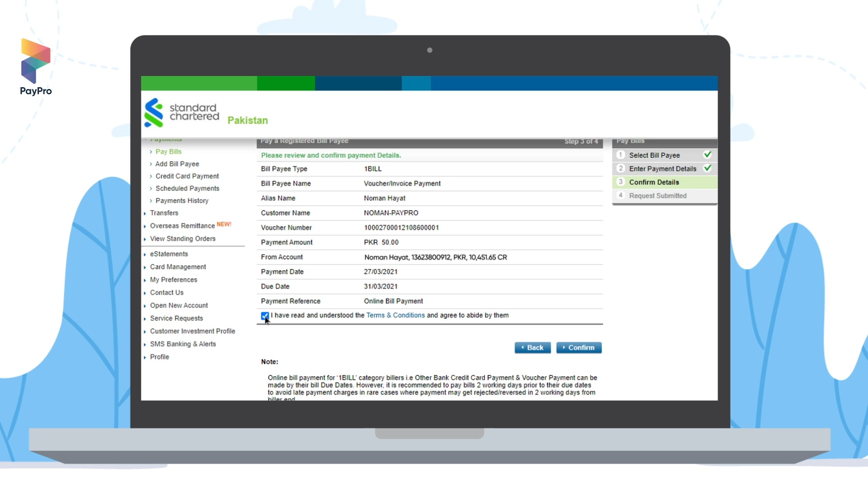The height and width of the screenshot is (488, 868).
Task: Click customer name NOMAN-PAYPRO
Action: [391, 213]
